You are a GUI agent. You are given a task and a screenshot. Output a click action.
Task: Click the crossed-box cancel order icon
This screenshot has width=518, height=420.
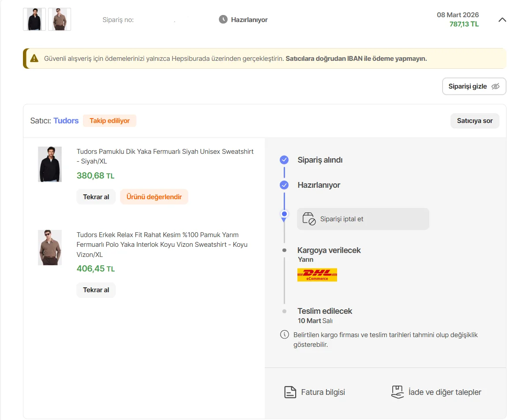309,219
